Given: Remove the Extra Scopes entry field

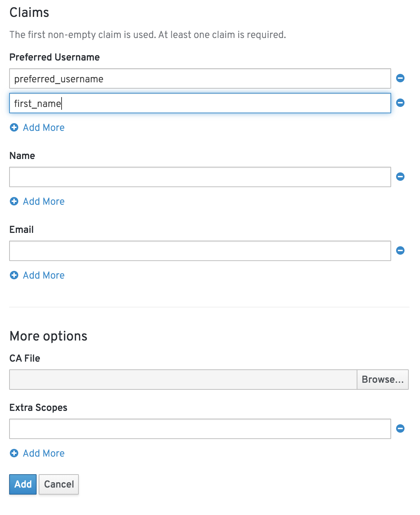Looking at the screenshot, I should [x=400, y=428].
